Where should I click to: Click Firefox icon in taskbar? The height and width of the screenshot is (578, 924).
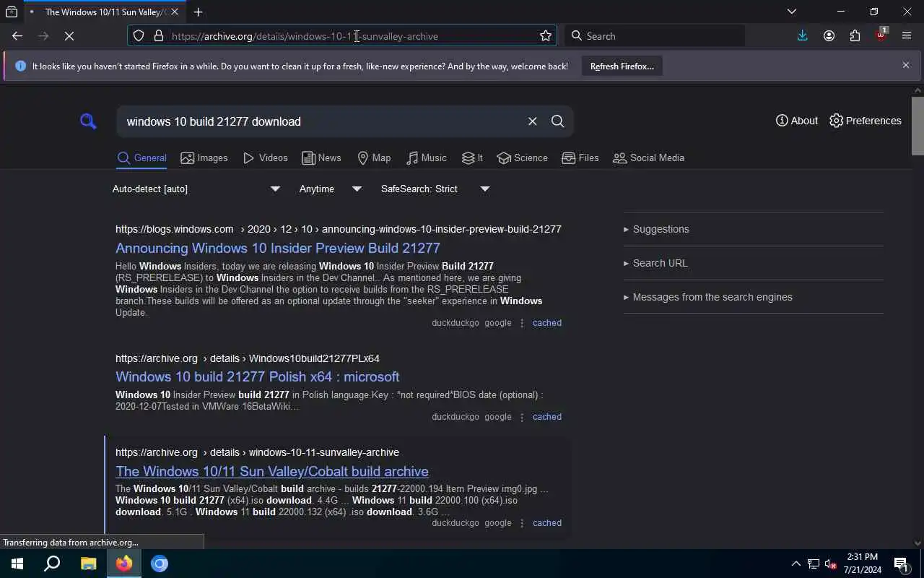[124, 564]
